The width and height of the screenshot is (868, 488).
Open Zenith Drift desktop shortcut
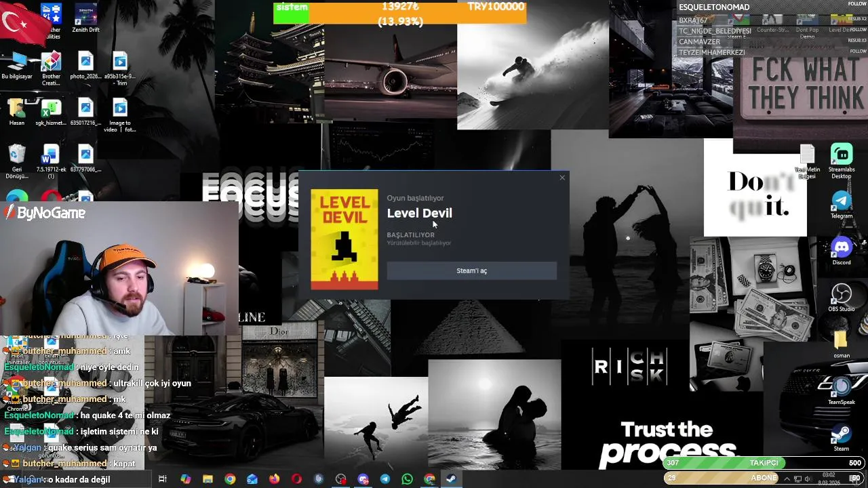[85, 19]
